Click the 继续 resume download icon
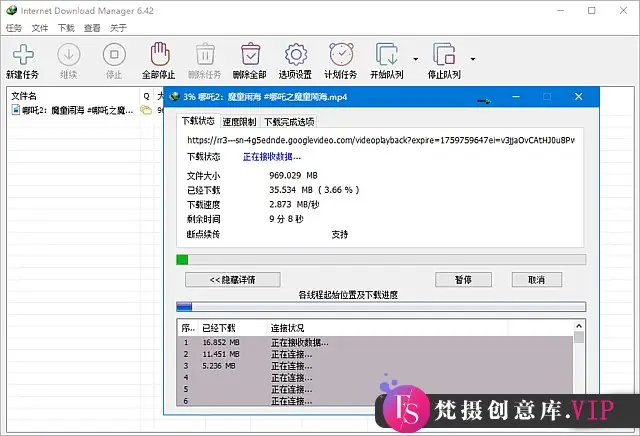Viewport: 640px width, 436px height. tap(69, 54)
